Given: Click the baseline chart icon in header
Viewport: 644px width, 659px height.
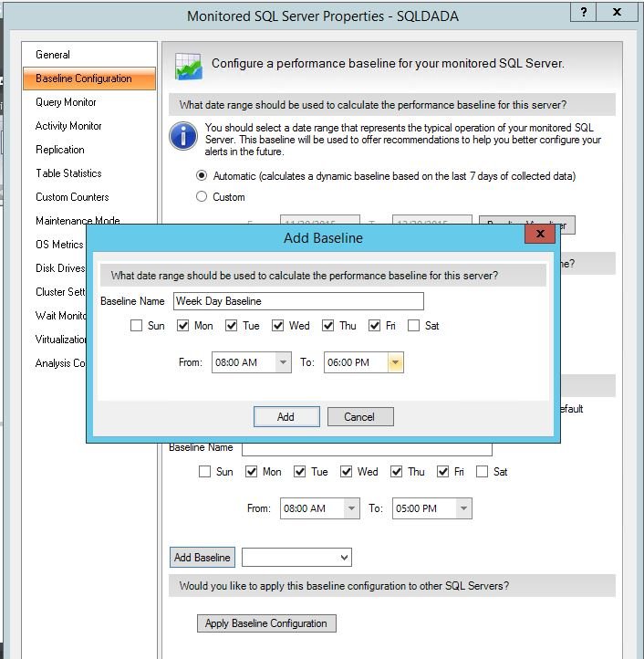Looking at the screenshot, I should [188, 66].
